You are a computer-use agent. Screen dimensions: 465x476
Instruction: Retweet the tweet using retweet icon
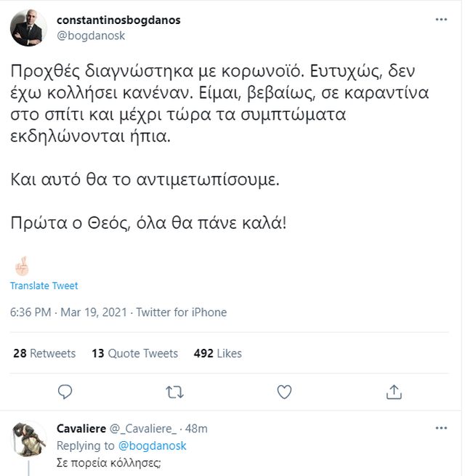pyautogui.click(x=174, y=392)
